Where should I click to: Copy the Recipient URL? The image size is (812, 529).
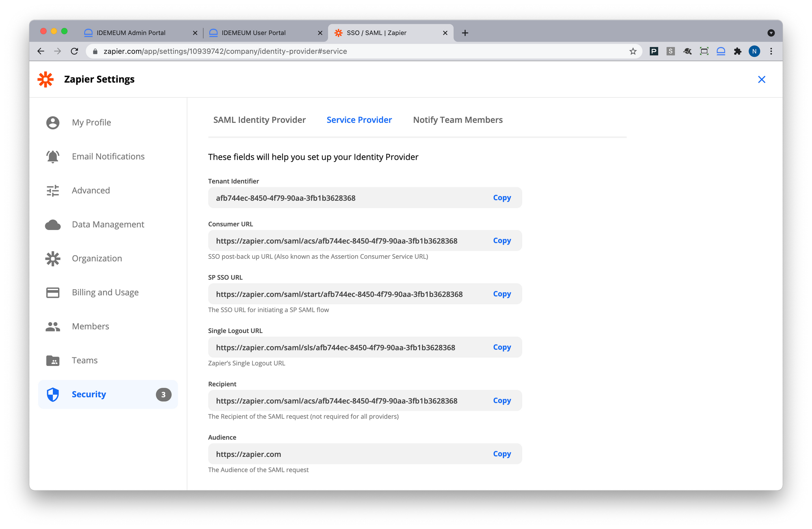pos(502,401)
